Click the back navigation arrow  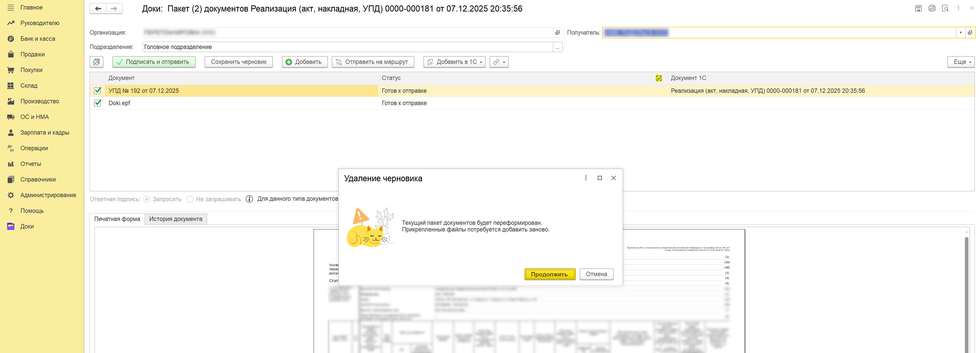[x=98, y=8]
